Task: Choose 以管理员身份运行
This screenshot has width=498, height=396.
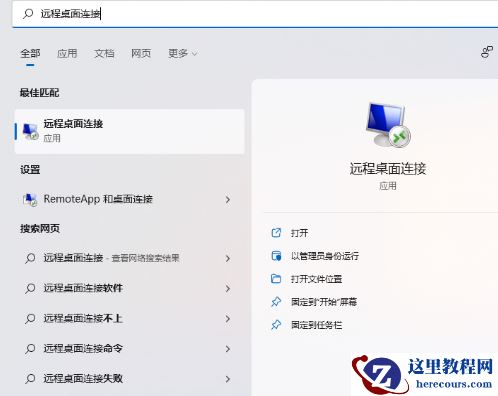Action: pyautogui.click(x=325, y=256)
